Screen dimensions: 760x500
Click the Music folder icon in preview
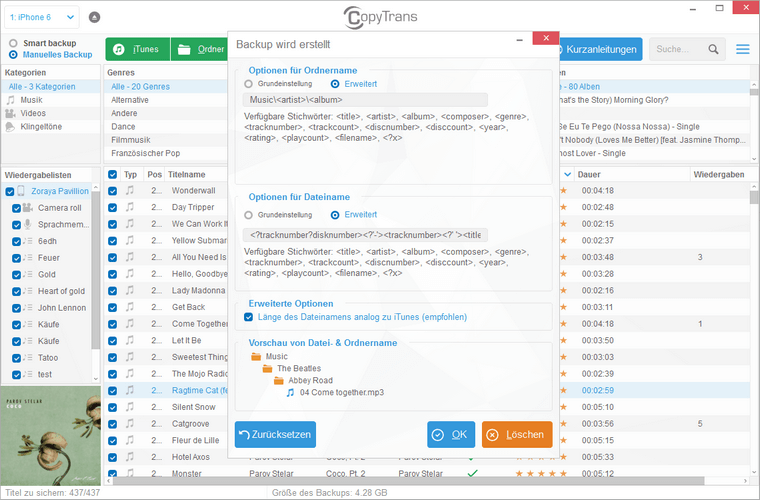click(256, 357)
